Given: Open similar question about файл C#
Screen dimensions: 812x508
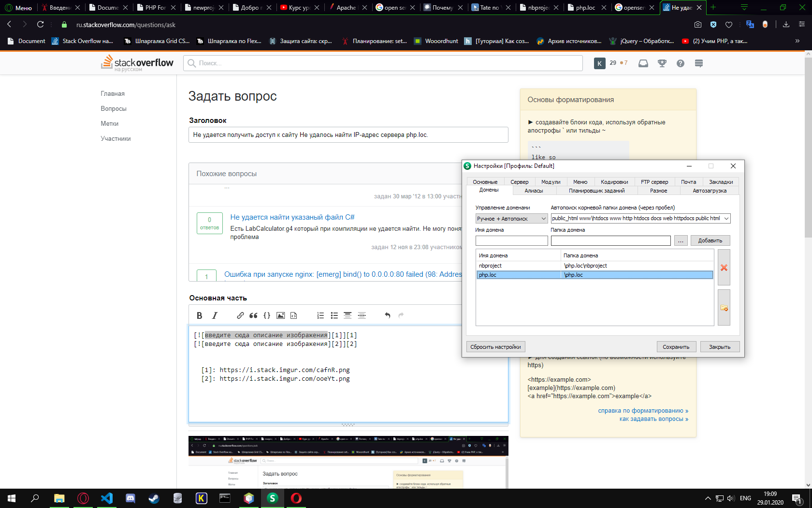Looking at the screenshot, I should coord(292,217).
